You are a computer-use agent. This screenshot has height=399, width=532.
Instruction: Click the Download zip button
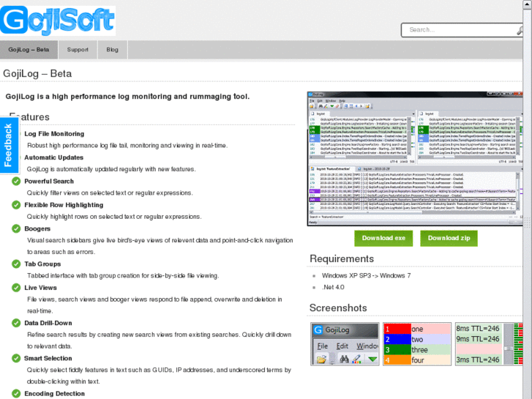point(449,238)
